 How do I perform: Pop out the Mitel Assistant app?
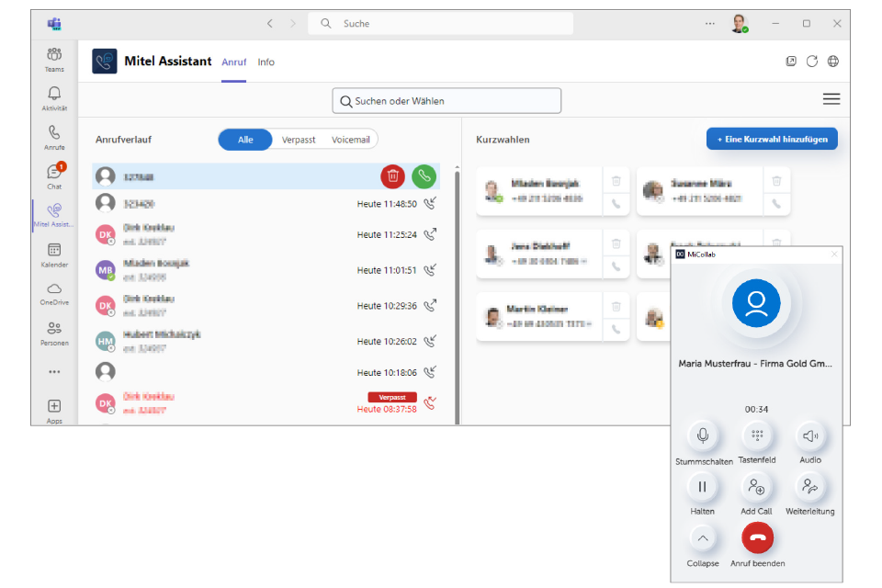coord(791,62)
